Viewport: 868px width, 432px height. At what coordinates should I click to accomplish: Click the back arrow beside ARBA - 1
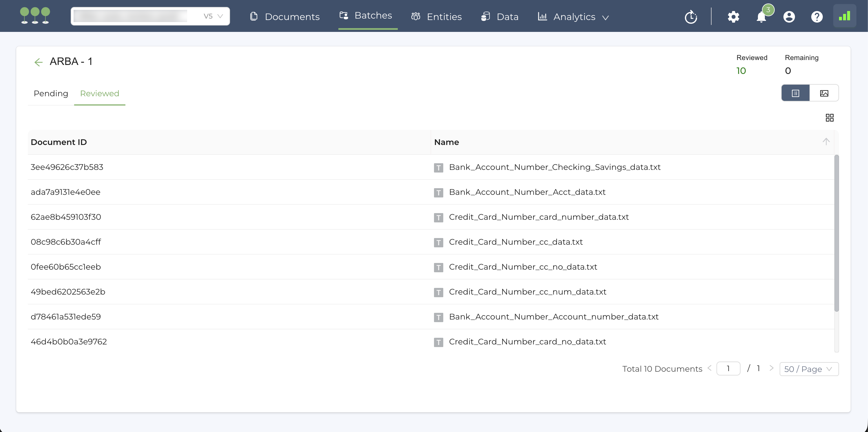click(x=39, y=62)
